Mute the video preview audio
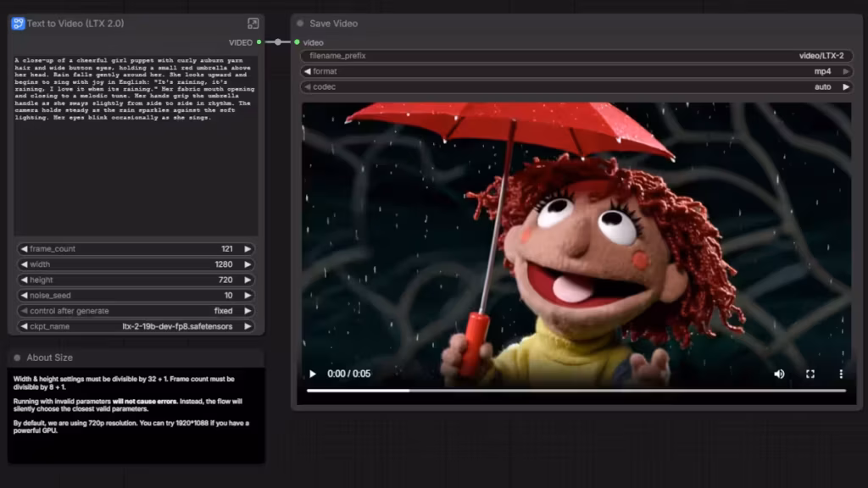 779,374
